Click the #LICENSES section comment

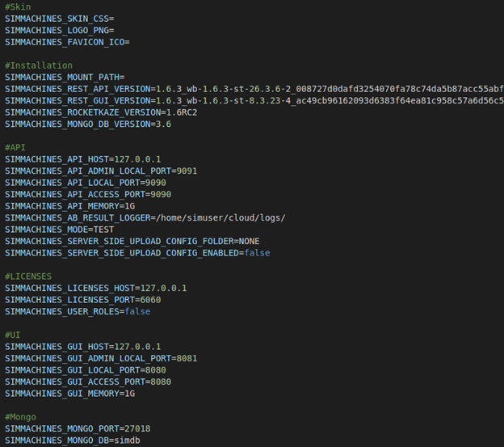click(28, 276)
